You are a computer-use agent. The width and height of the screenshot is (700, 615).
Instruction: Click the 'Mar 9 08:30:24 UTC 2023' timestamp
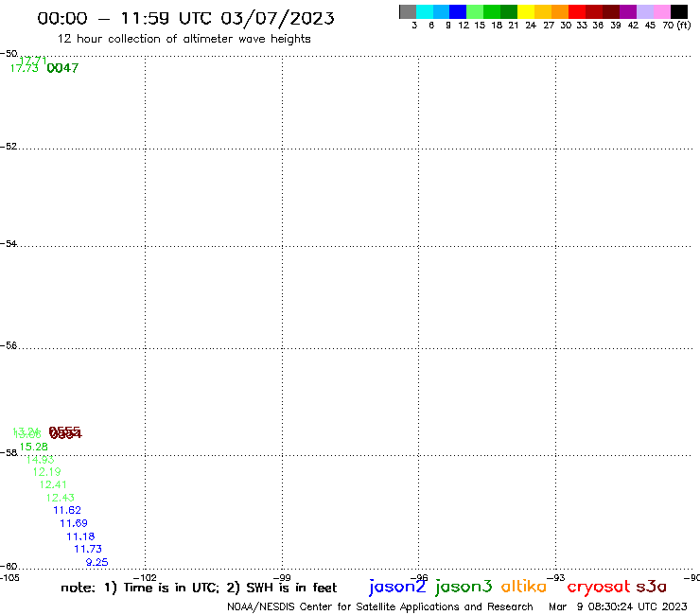tap(618, 606)
